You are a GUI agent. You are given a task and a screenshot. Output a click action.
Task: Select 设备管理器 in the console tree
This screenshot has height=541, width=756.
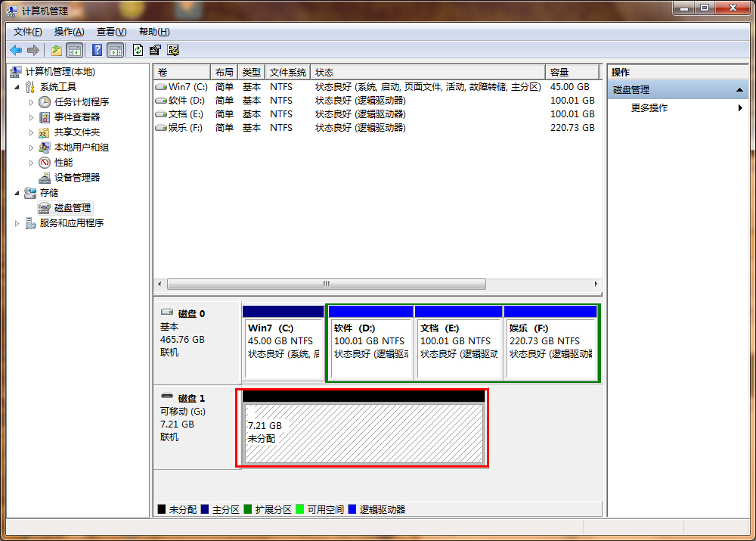[76, 178]
